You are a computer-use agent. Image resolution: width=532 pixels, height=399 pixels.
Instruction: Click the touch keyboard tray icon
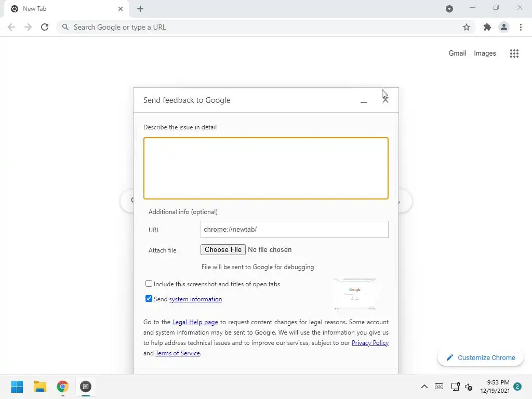click(x=439, y=387)
